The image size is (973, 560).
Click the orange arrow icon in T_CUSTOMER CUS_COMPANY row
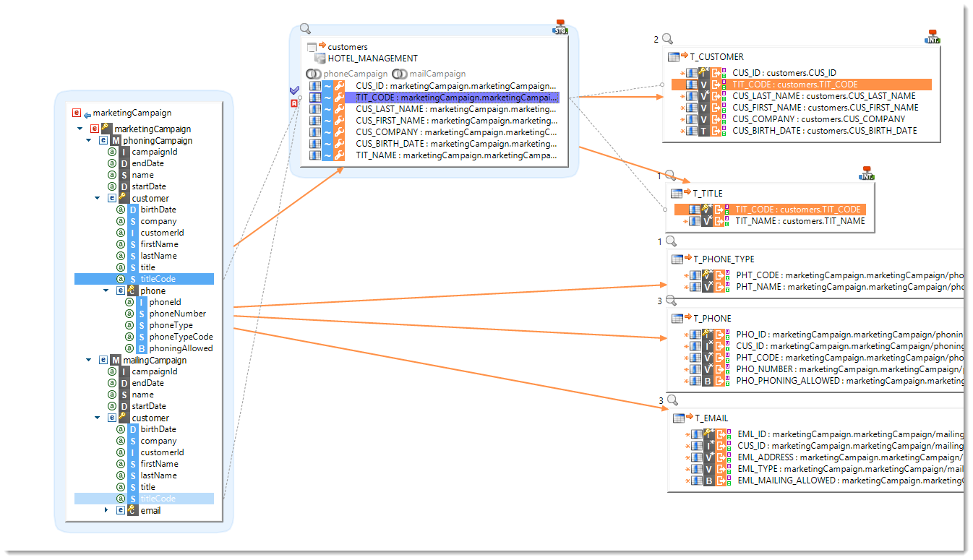tap(716, 119)
